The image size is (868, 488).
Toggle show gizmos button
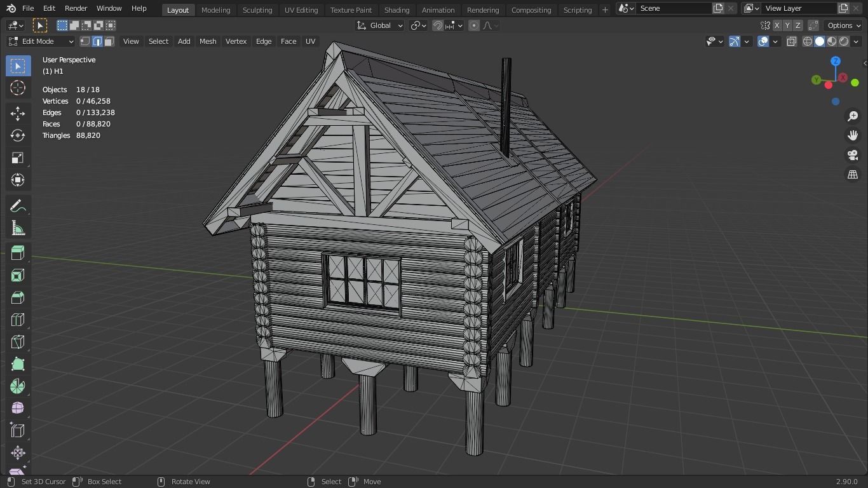coord(735,41)
